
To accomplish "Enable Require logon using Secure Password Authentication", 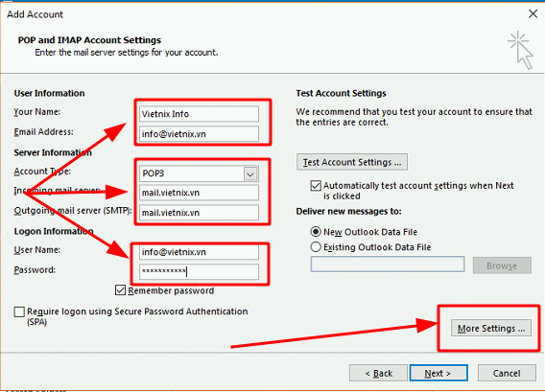I will [x=19, y=311].
